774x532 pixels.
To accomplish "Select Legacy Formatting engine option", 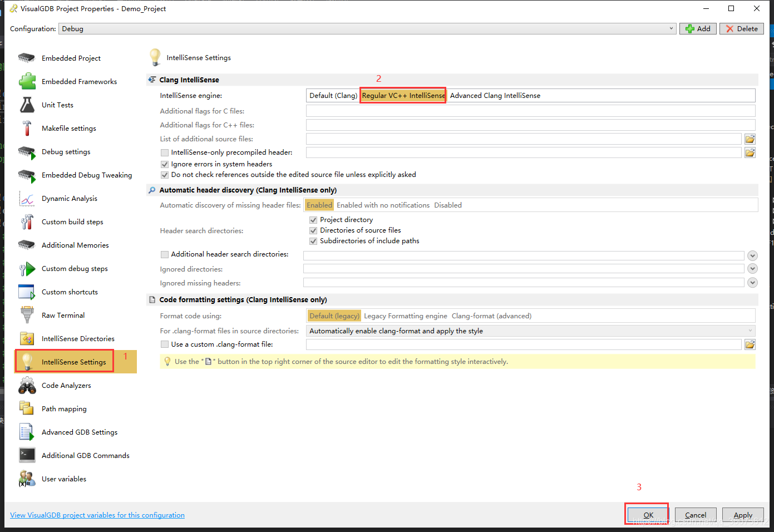I will [x=406, y=316].
